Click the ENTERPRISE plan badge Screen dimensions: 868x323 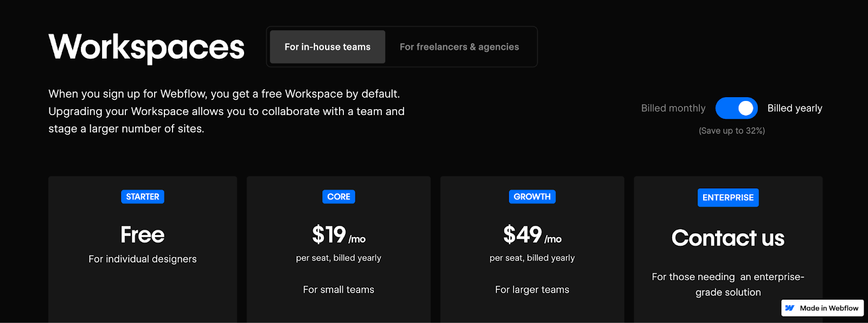[x=728, y=198]
